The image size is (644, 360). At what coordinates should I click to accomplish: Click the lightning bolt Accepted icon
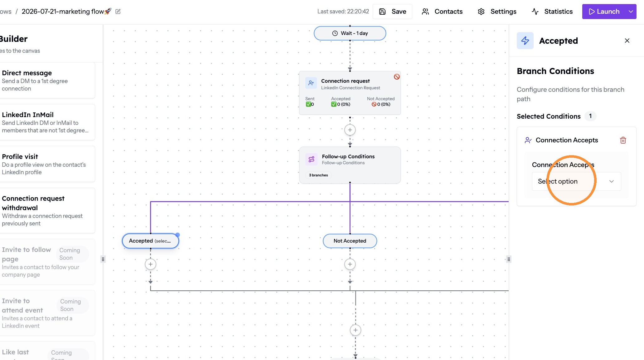click(525, 41)
